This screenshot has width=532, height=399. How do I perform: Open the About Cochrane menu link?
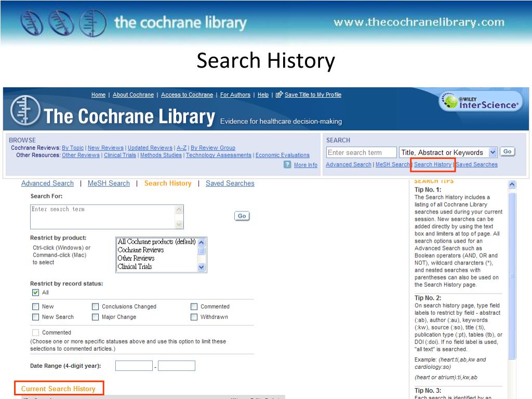[134, 95]
